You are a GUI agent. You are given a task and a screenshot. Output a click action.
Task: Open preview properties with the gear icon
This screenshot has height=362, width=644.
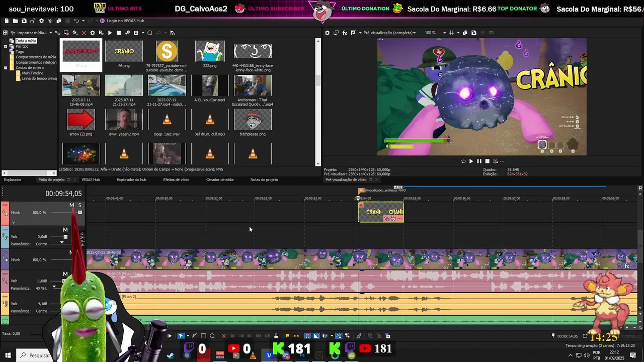pos(327,33)
